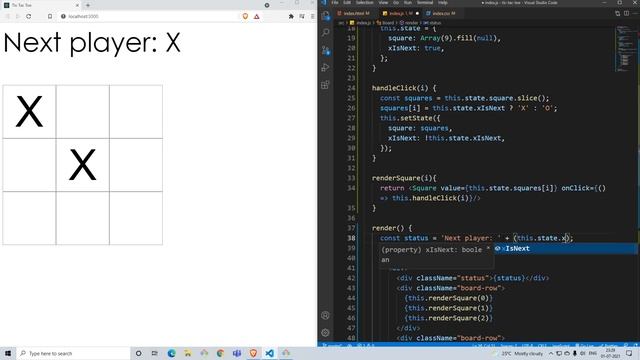The image size is (640, 360).
Task: Click the site info icon beside localhost
Action: (63, 16)
